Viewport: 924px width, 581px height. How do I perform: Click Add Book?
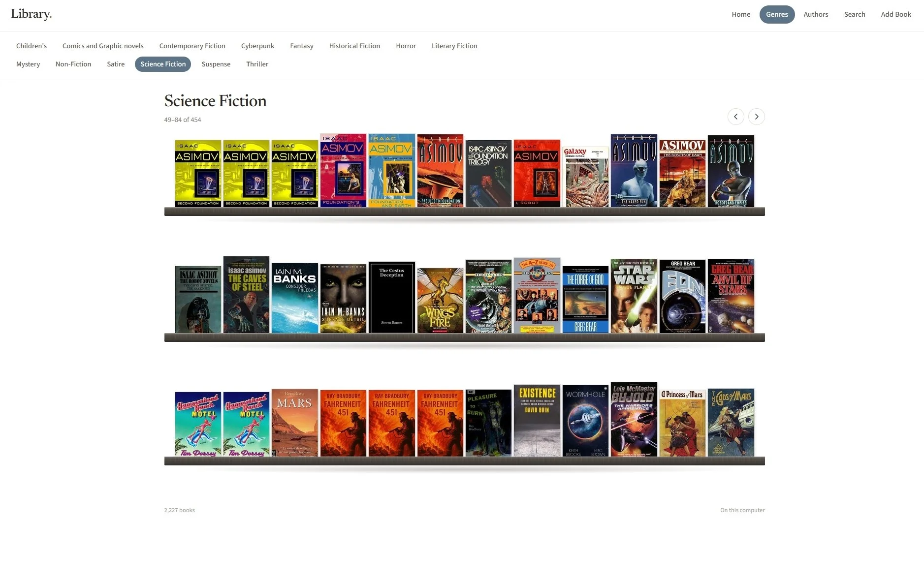895,14
